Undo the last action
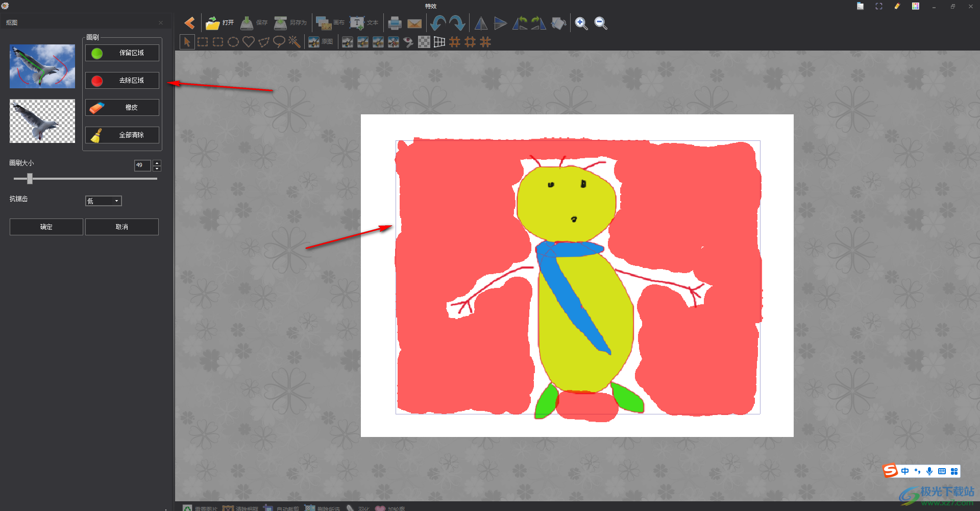Viewport: 980px width, 511px height. pos(438,23)
